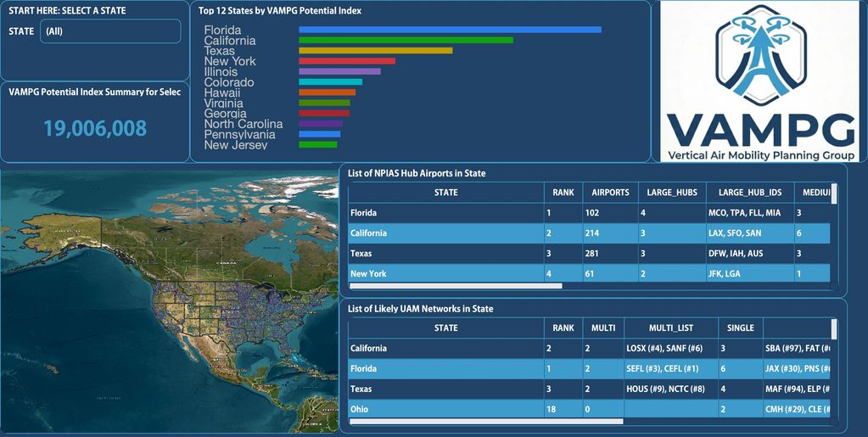Click vertical scrollbar of UAM networks table
This screenshot has width=868, height=437.
(x=834, y=329)
